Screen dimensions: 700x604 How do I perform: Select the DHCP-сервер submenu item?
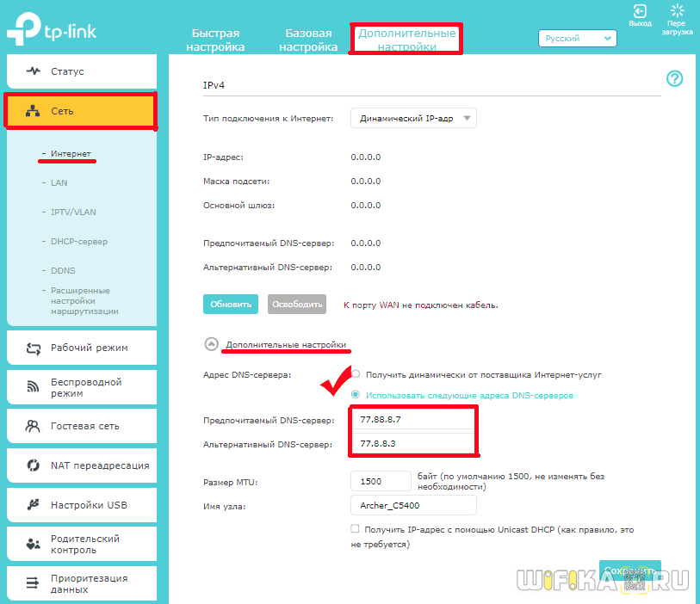point(79,241)
